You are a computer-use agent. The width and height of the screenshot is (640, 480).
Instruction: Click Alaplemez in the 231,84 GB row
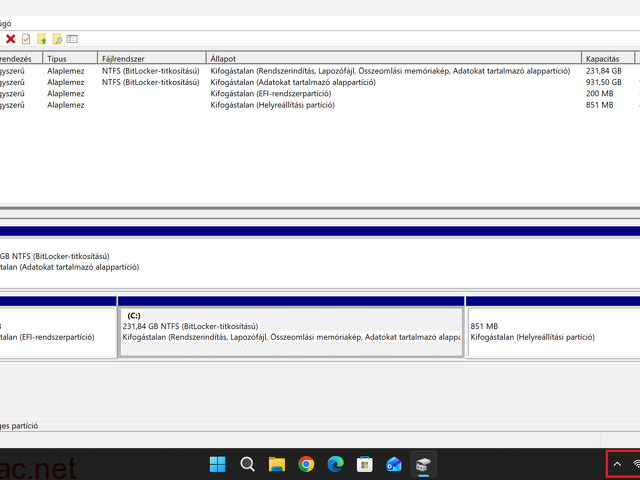(66, 71)
